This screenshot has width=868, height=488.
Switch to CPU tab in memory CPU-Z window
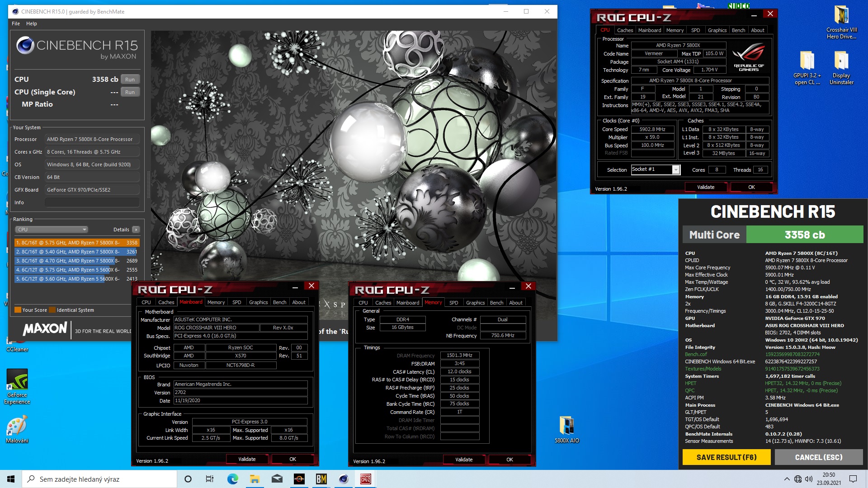(363, 303)
